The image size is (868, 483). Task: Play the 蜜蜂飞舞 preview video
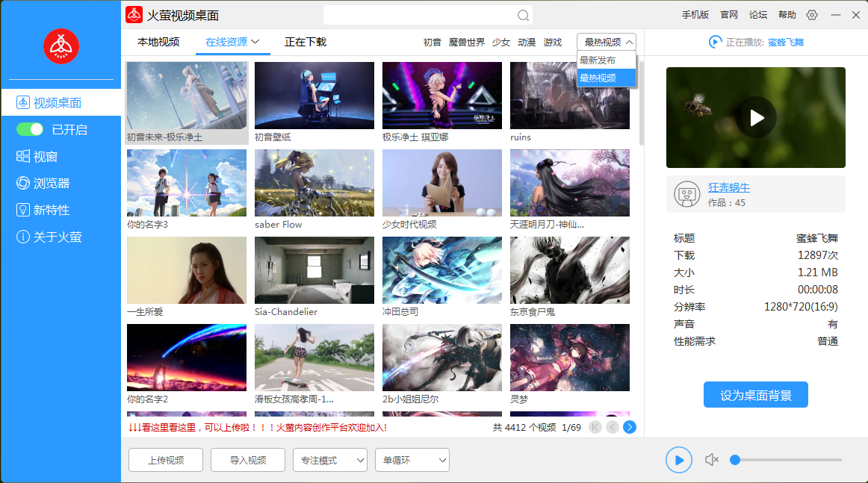756,117
